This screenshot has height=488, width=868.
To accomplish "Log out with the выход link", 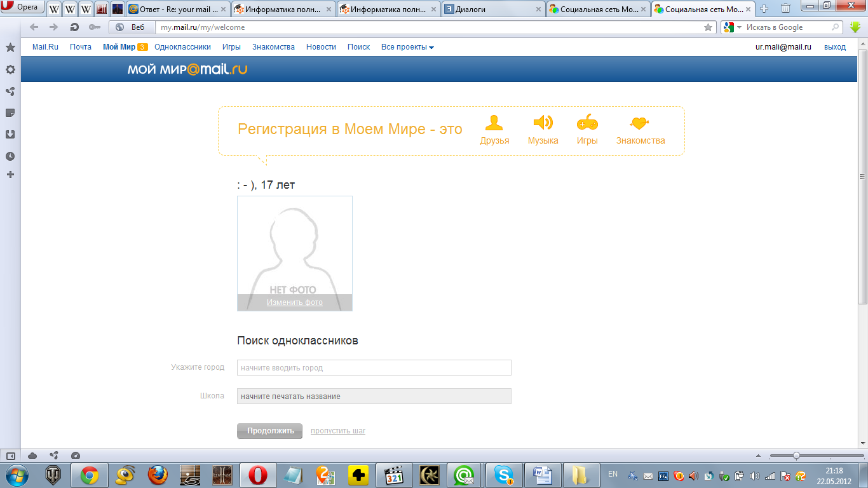I will point(835,47).
